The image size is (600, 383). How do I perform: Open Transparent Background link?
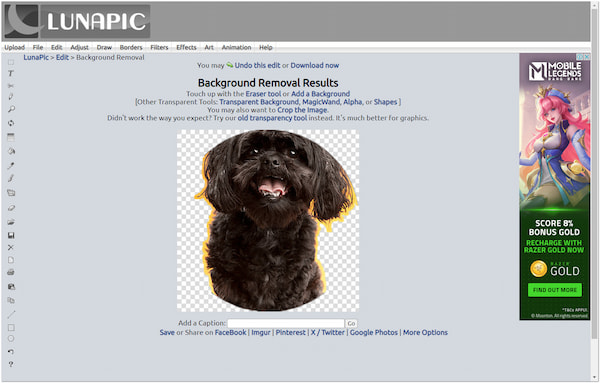click(259, 102)
